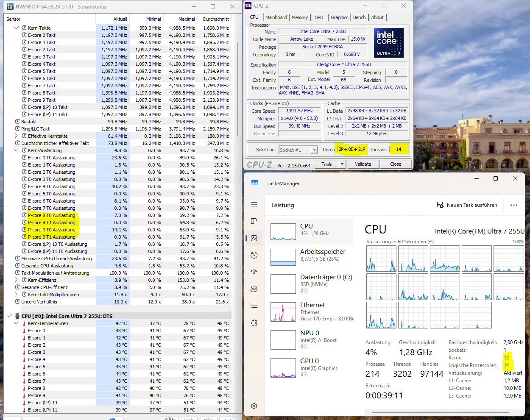Select NPU 0 performance entry
The height and width of the screenshot is (420, 530).
[x=309, y=339]
